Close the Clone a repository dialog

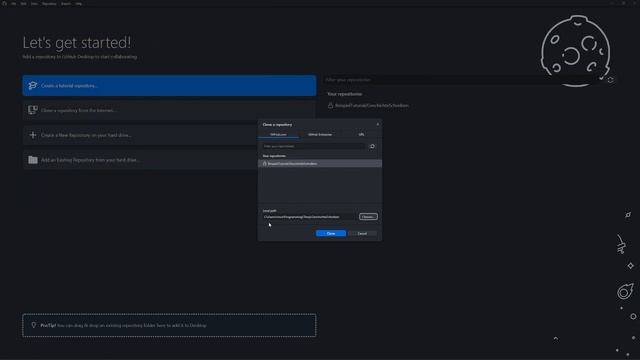pyautogui.click(x=378, y=124)
